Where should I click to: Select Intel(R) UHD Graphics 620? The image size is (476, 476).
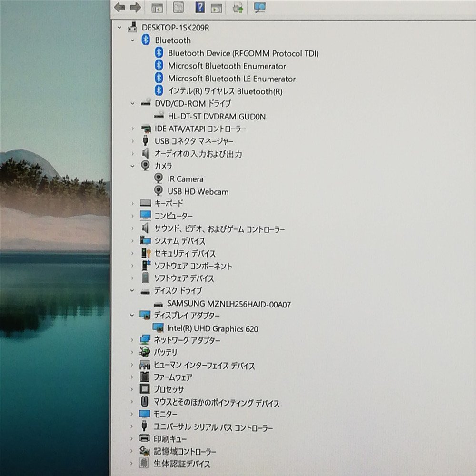coord(212,328)
